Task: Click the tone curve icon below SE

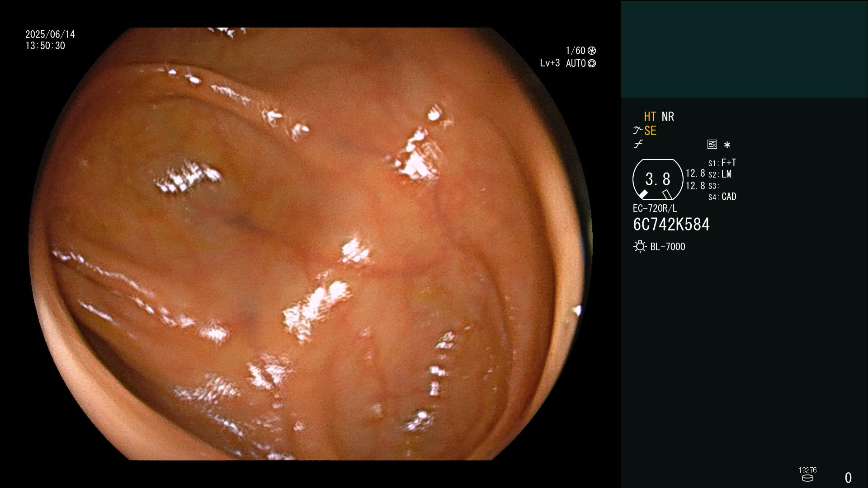Action: coord(638,144)
